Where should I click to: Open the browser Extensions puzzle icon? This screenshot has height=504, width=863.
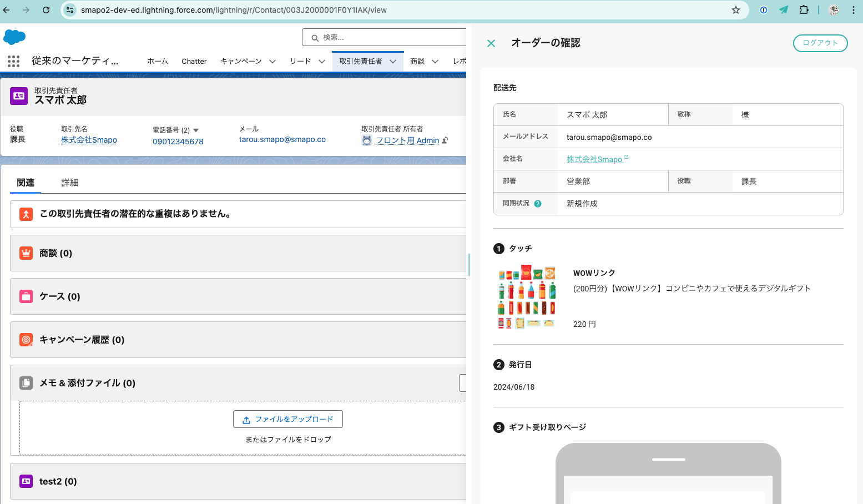tap(804, 10)
